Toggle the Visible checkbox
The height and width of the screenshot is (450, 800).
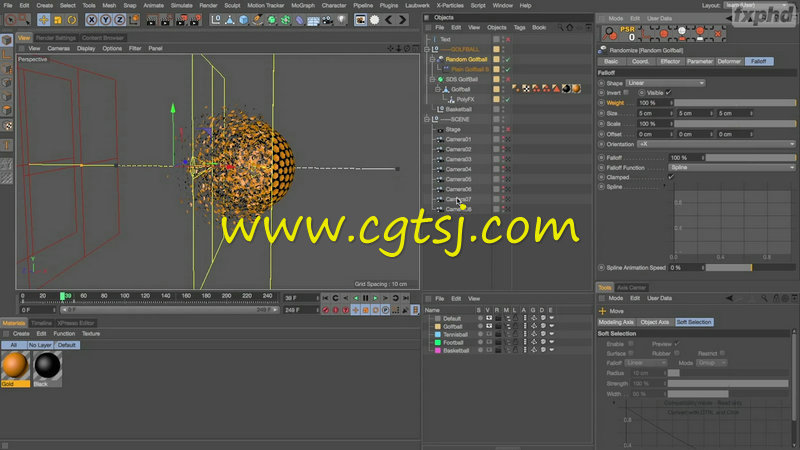[668, 93]
